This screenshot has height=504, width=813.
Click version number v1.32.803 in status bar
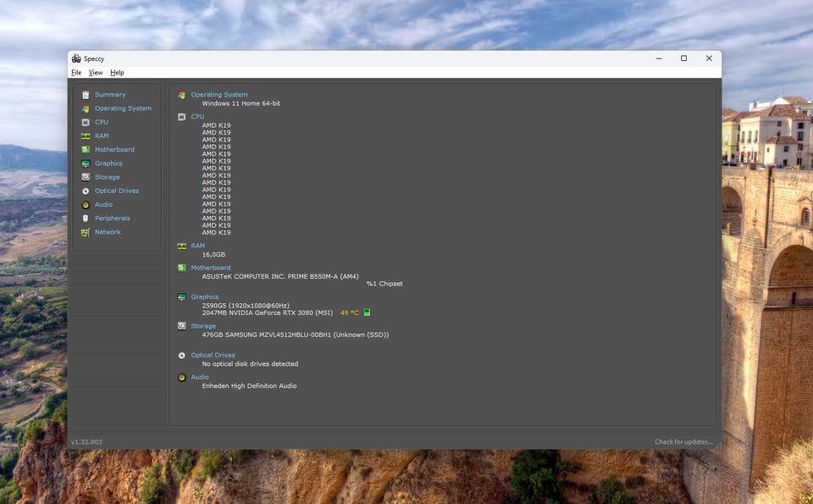(x=86, y=442)
